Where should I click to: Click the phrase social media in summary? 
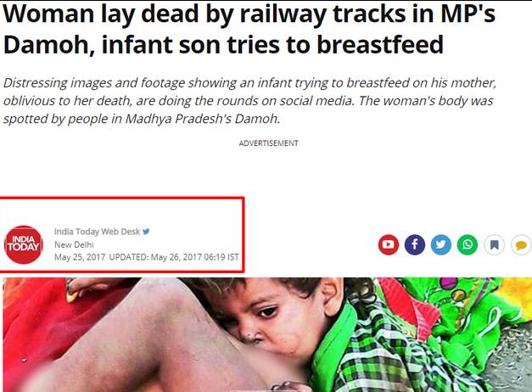pyautogui.click(x=316, y=100)
